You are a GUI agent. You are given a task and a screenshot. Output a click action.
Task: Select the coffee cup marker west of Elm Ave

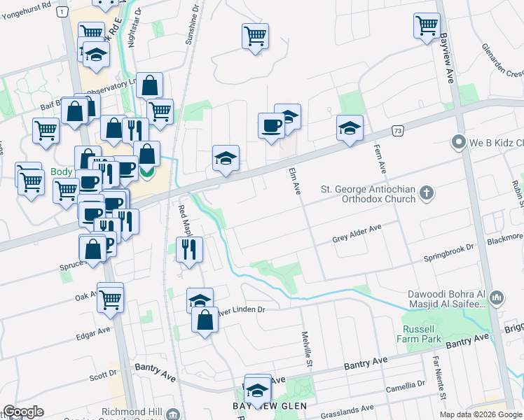coord(271,126)
